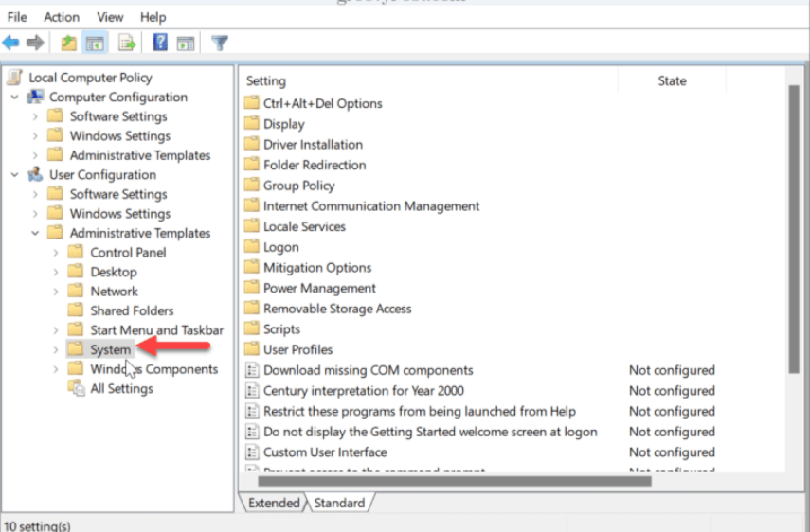The width and height of the screenshot is (810, 532).
Task: Click the blue Back arrow in toolbar
Action: (11, 43)
